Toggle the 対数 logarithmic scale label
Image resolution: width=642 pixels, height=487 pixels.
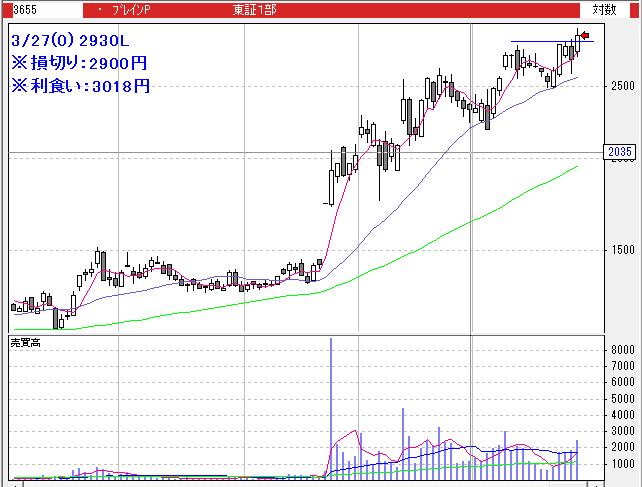click(x=604, y=9)
